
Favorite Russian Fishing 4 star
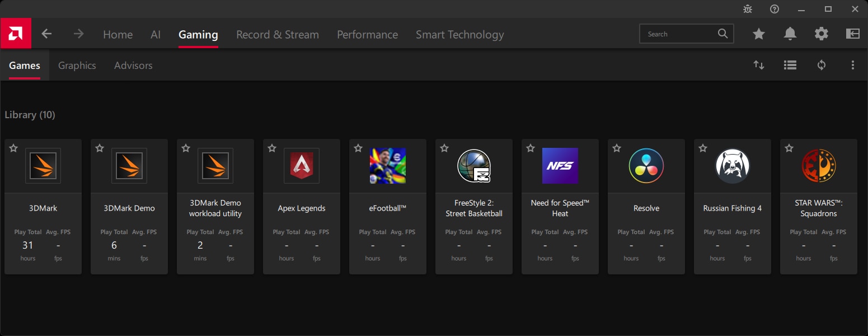pos(703,148)
